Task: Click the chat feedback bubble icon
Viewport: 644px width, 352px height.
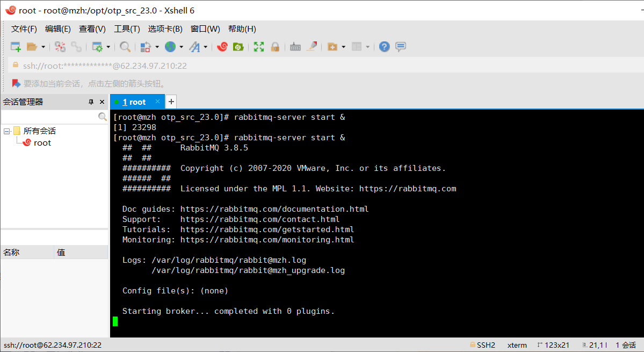Action: (x=401, y=47)
